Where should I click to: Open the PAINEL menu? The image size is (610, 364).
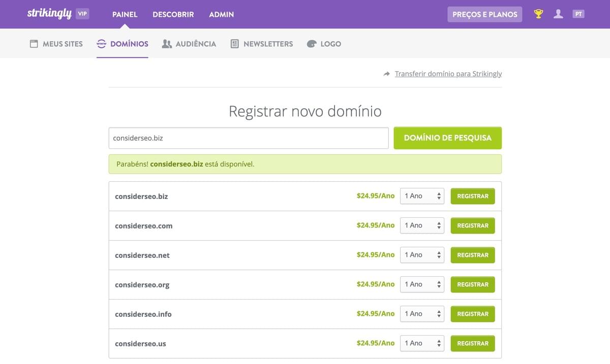click(x=125, y=14)
